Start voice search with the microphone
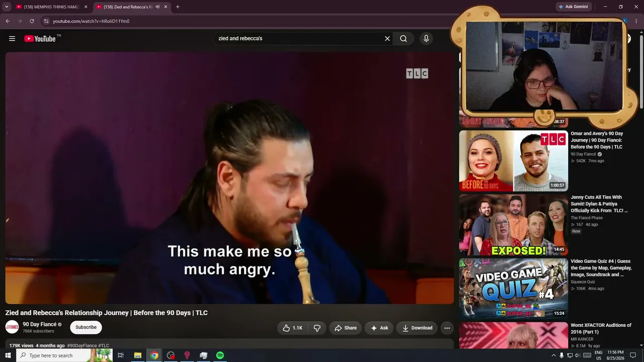The width and height of the screenshot is (644, 362). click(x=426, y=39)
